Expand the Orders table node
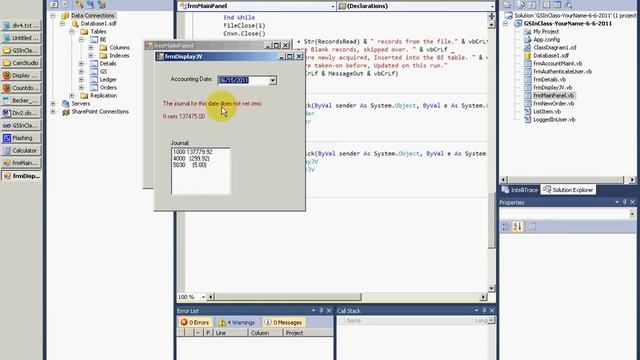This screenshot has width=640, height=360. (81, 87)
